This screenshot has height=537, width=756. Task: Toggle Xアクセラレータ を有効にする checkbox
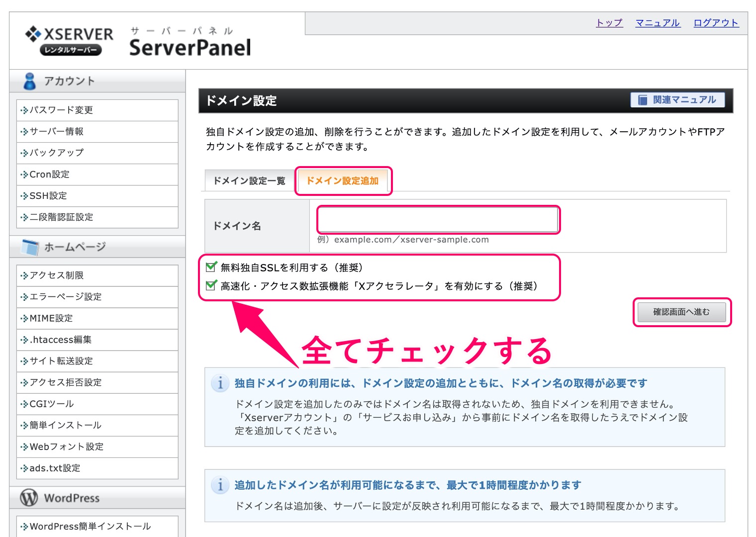tap(211, 285)
